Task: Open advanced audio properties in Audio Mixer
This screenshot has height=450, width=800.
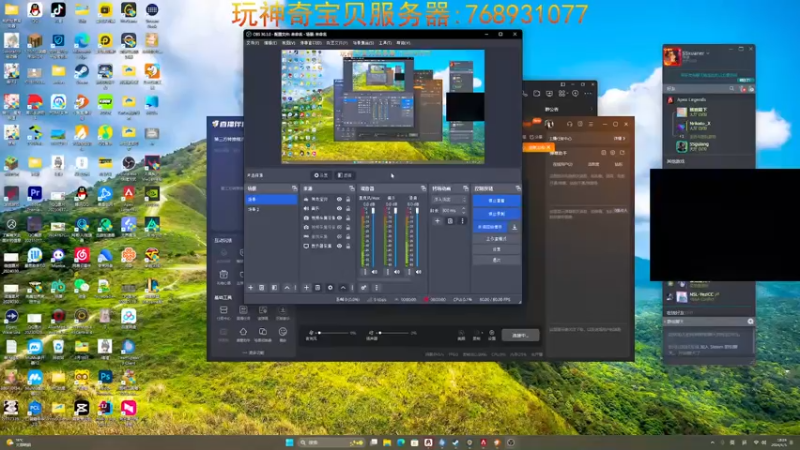Action: click(x=364, y=288)
